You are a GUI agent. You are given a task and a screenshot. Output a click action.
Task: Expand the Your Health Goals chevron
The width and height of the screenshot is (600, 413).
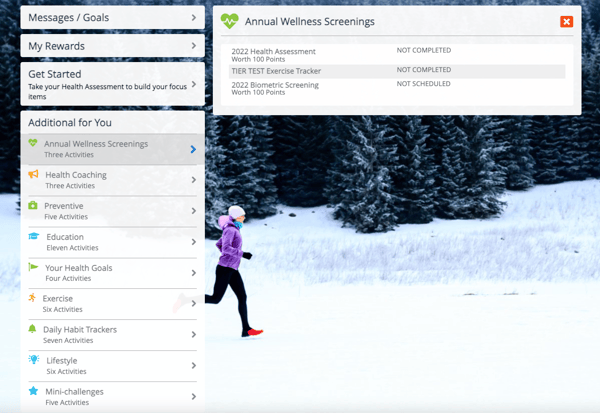tap(194, 273)
